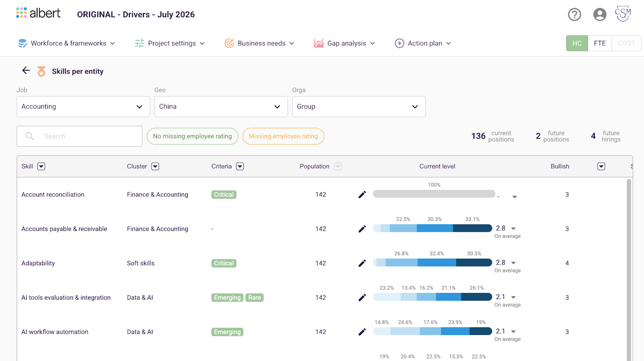Click the help question mark icon
Image resolution: width=644 pixels, height=361 pixels.
point(574,15)
